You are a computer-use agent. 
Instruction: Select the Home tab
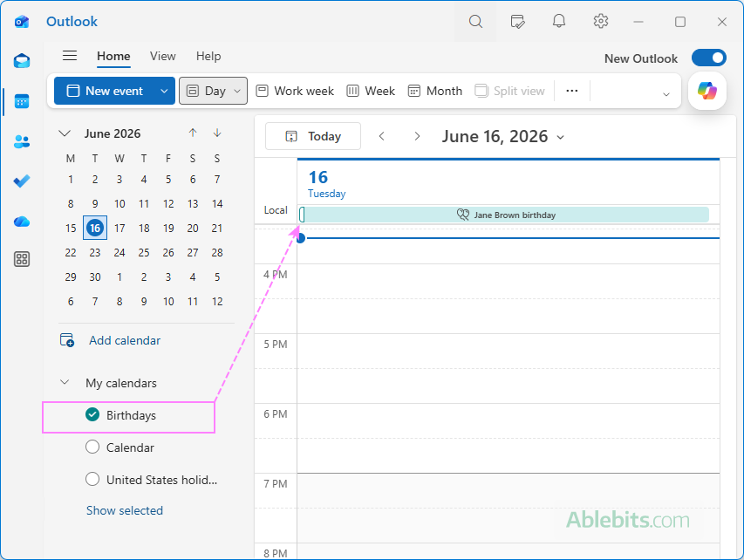(x=113, y=56)
